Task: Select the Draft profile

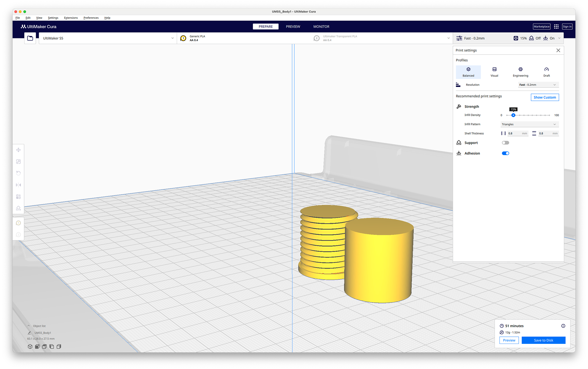Action: 546,72
